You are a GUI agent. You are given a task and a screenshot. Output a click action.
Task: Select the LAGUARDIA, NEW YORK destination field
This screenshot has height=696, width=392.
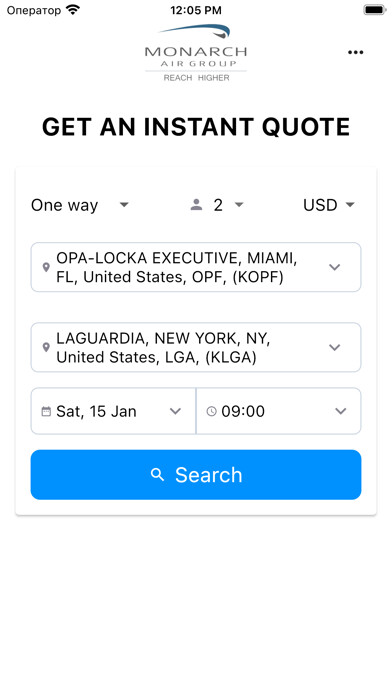[196, 348]
